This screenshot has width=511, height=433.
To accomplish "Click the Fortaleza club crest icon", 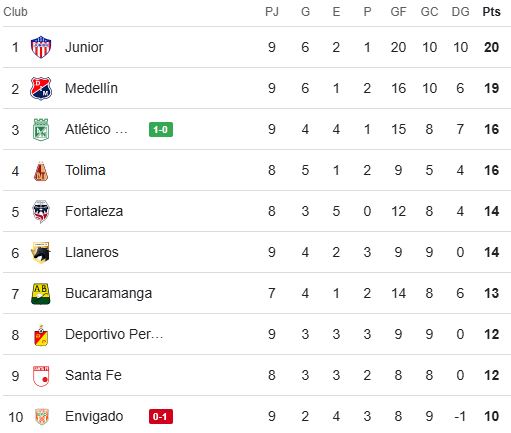I will pos(41,211).
